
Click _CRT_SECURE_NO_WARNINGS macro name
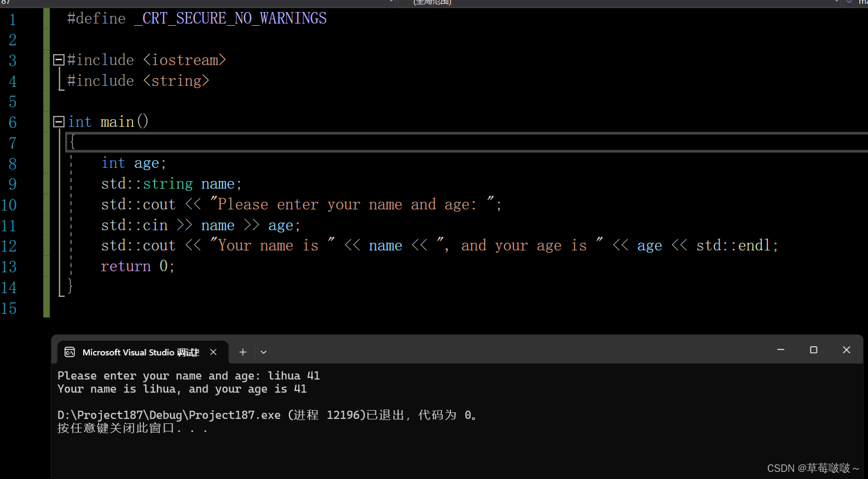[x=230, y=19]
